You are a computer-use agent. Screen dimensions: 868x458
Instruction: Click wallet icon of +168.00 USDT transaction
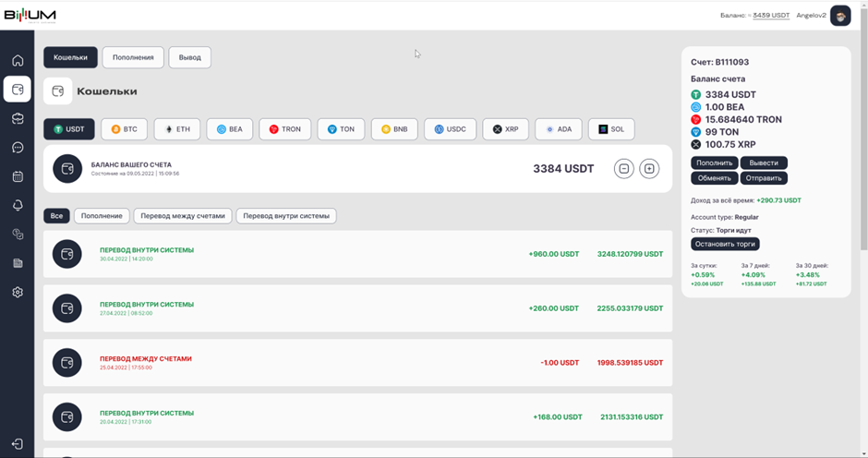coord(67,417)
